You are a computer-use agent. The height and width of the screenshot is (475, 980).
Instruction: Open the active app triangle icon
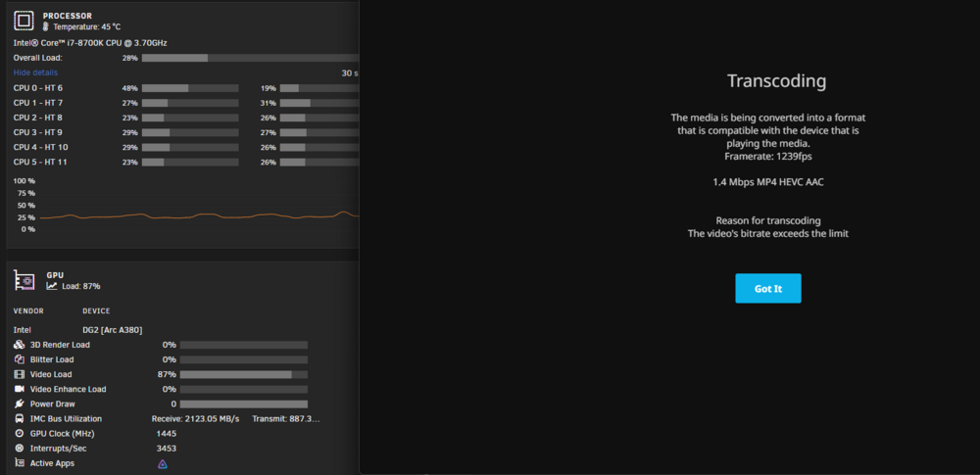163,464
